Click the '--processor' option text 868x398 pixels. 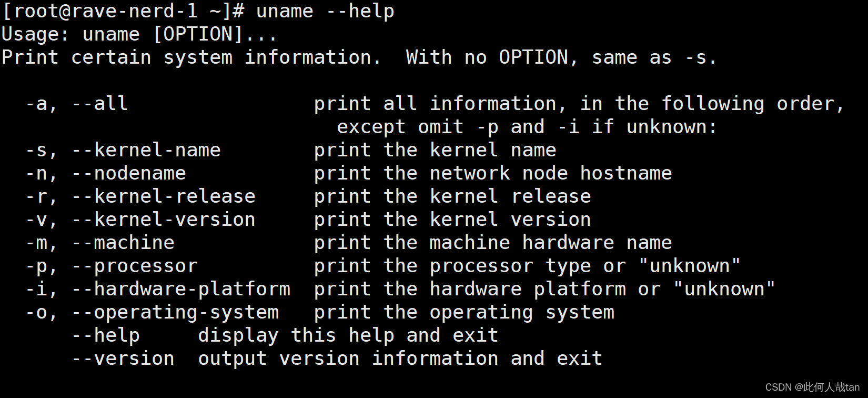coord(135,266)
